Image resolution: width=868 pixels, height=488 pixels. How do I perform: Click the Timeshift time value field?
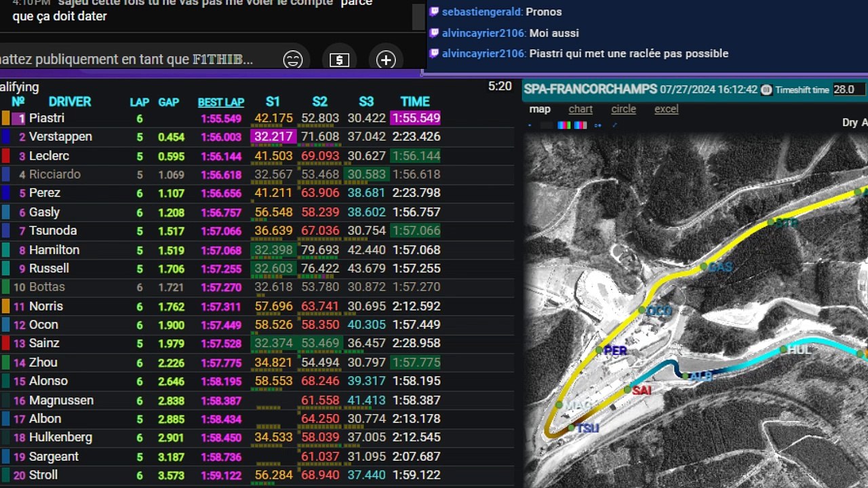849,89
